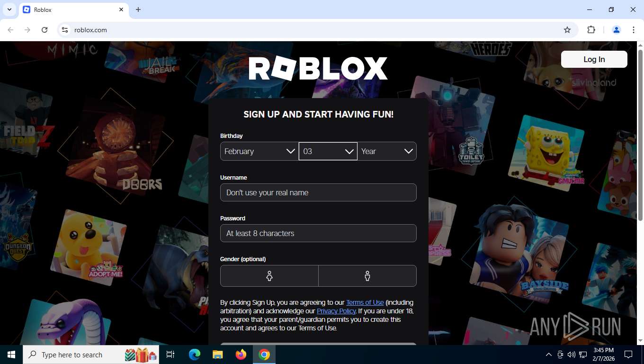
Task: Click the browser back arrow
Action: click(x=10, y=30)
